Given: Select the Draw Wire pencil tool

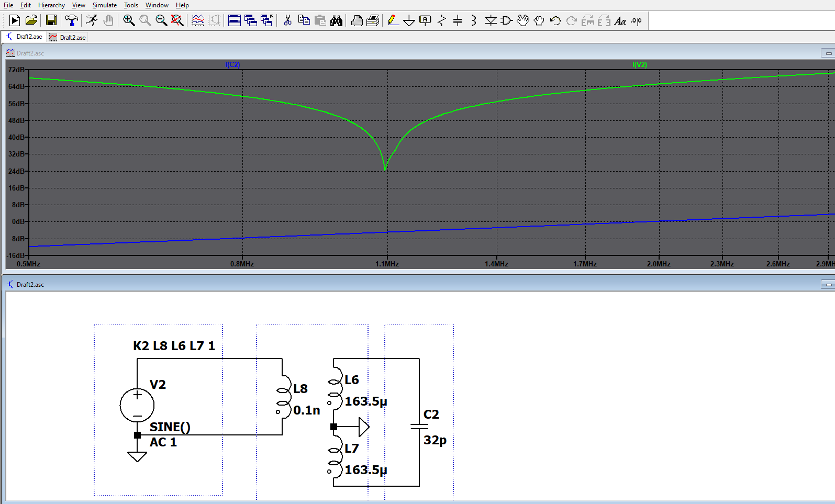Looking at the screenshot, I should [393, 20].
